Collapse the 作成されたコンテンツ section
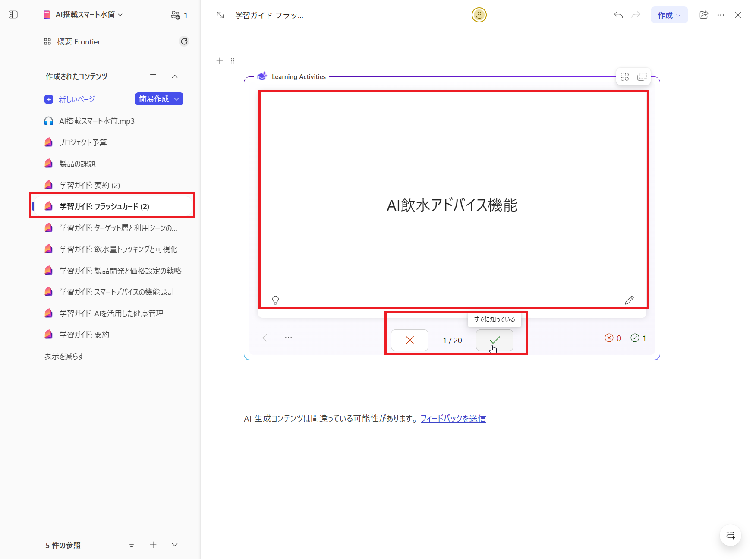Image resolution: width=756 pixels, height=559 pixels. click(175, 76)
